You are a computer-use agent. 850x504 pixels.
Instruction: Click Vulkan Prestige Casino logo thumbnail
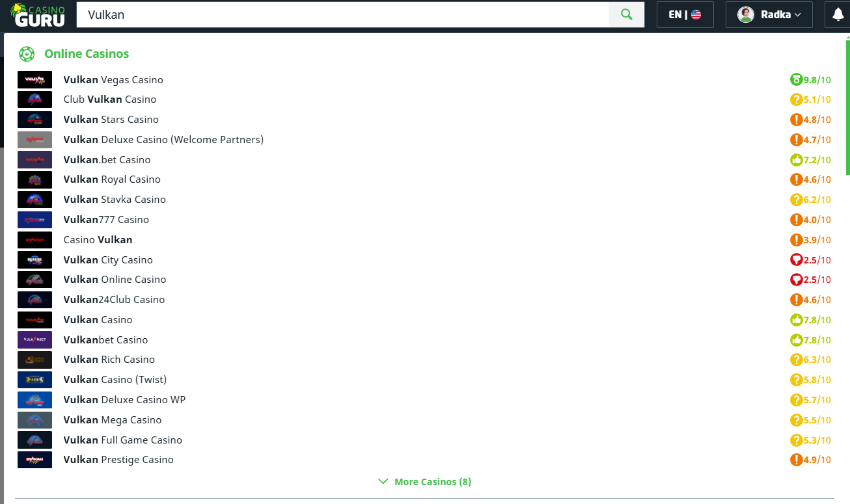point(34,460)
